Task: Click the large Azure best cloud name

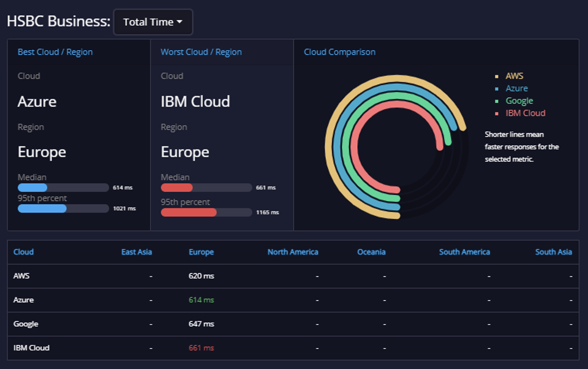Action: click(x=37, y=102)
